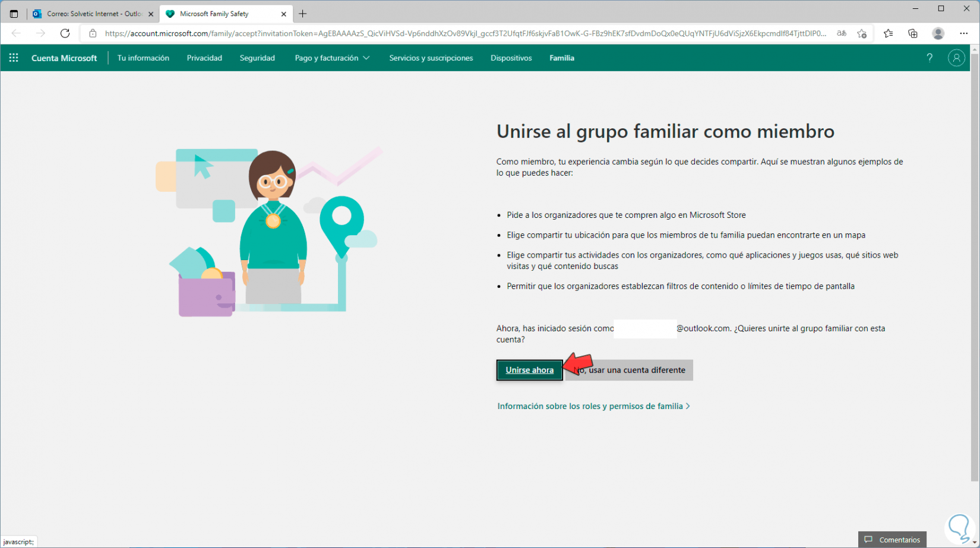This screenshot has width=980, height=548.
Task: Open the browser settings and more menu
Action: coord(964,33)
